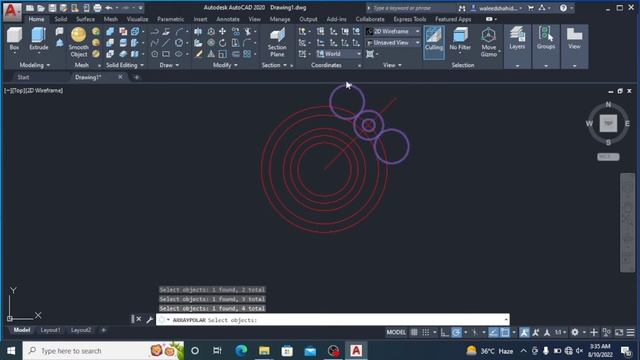Viewport: 640px width, 360px height.
Task: Switch to the Start file tab
Action: point(23,77)
